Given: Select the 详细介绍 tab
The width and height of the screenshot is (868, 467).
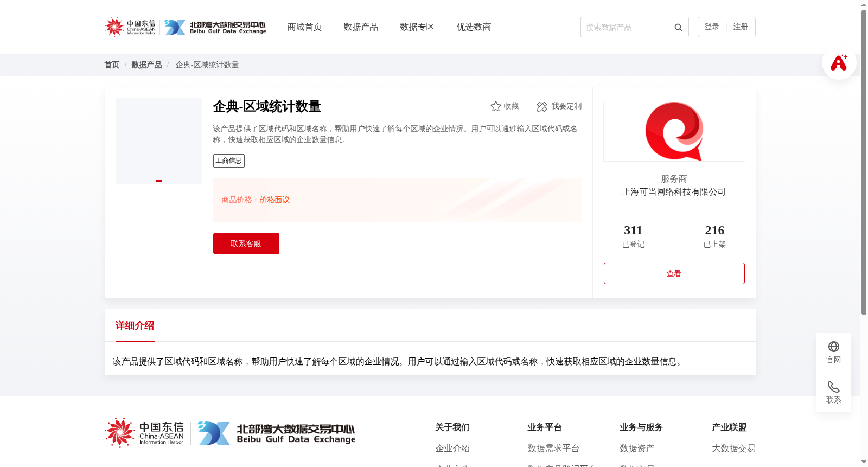Looking at the screenshot, I should 135,325.
